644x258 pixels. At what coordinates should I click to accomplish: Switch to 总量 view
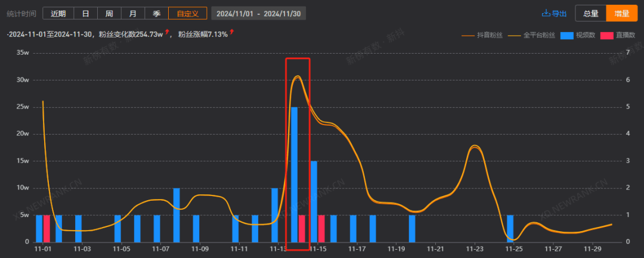(590, 13)
